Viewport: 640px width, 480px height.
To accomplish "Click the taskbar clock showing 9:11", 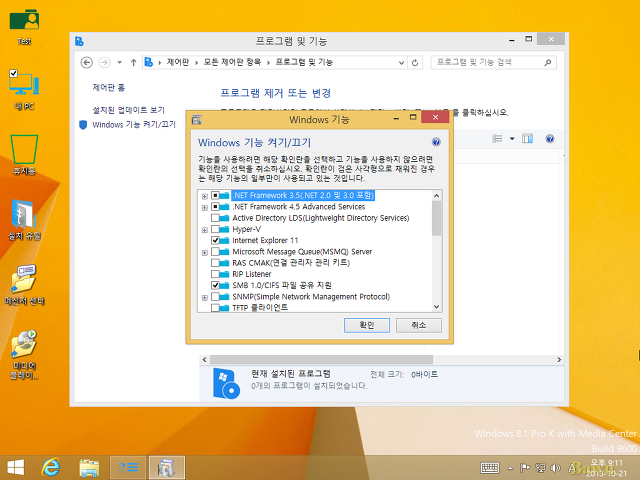I will coord(607,468).
